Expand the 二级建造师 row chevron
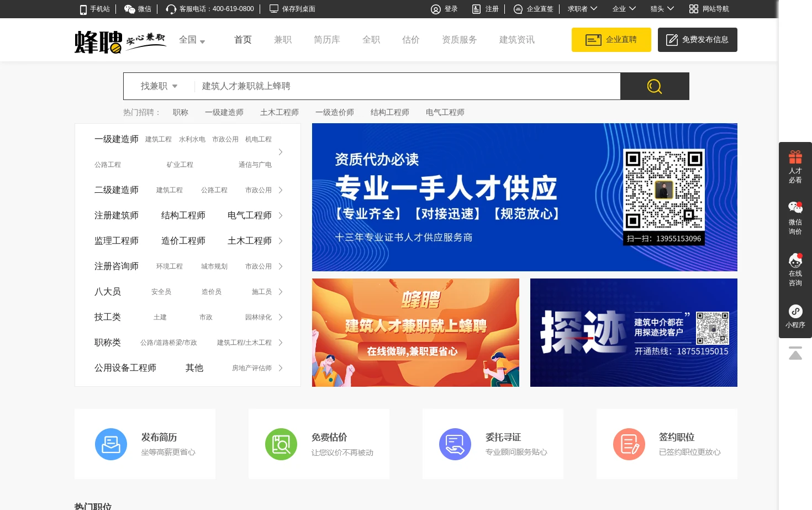Image resolution: width=812 pixels, height=510 pixels. coord(281,190)
